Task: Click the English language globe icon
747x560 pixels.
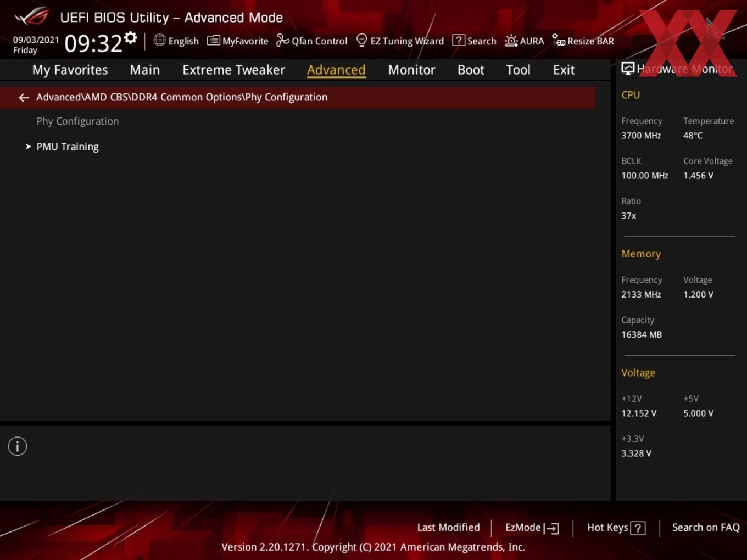Action: pyautogui.click(x=159, y=40)
